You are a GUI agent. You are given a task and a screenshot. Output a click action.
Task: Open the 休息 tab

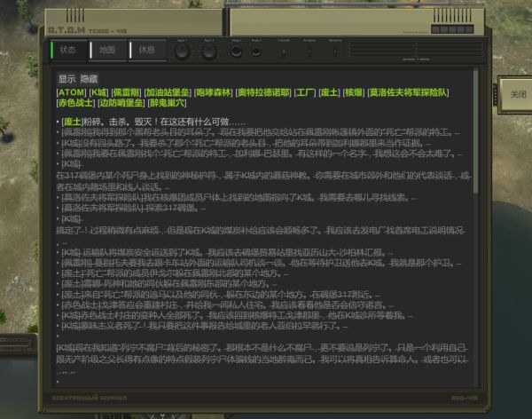(x=148, y=51)
